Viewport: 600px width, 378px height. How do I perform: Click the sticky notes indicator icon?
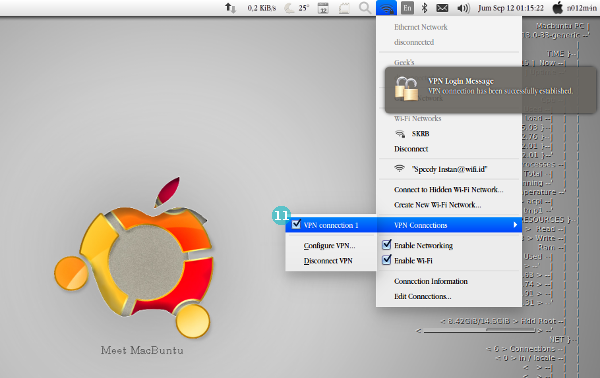[x=344, y=8]
